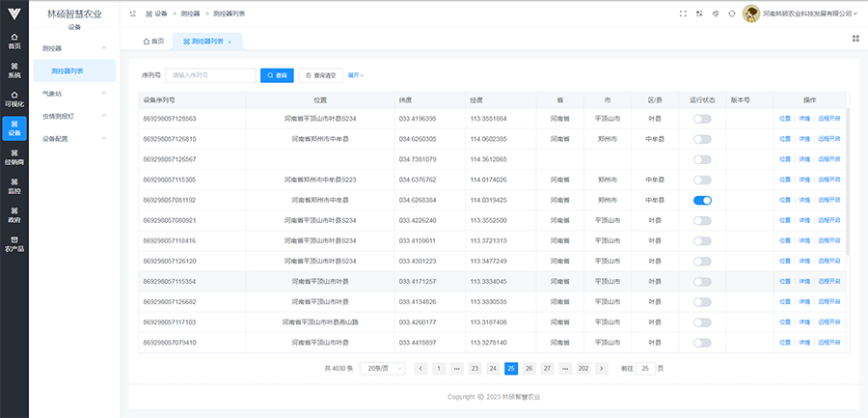The width and height of the screenshot is (868, 418).
Task: Open the 20条/页 page size dropdown
Action: [386, 369]
